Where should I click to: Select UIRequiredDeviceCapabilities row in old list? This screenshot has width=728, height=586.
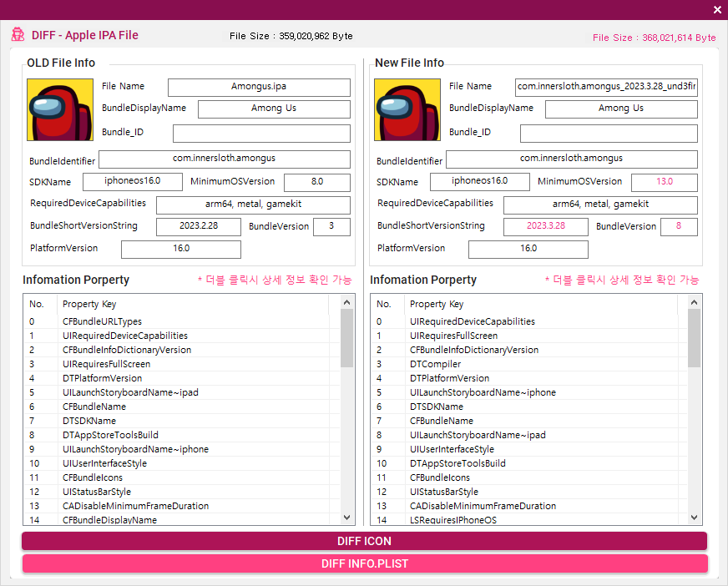[x=183, y=336]
